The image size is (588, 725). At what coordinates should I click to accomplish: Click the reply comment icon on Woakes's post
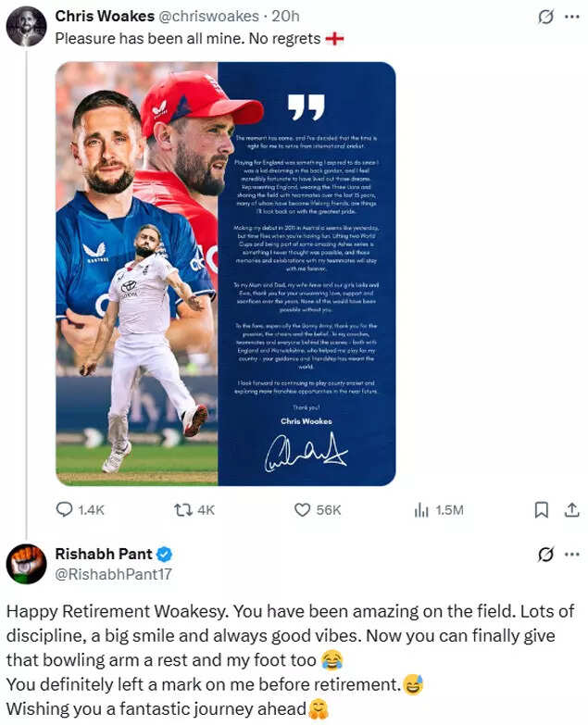[x=65, y=509]
